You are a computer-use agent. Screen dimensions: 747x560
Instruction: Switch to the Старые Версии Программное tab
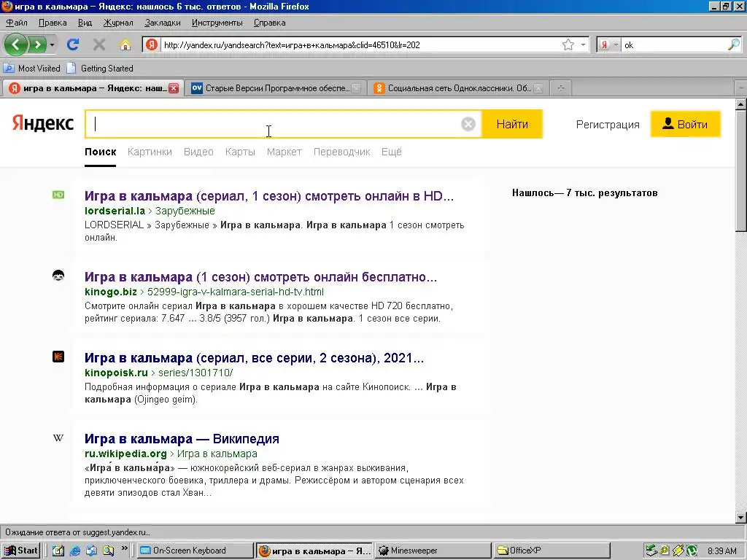tap(274, 88)
